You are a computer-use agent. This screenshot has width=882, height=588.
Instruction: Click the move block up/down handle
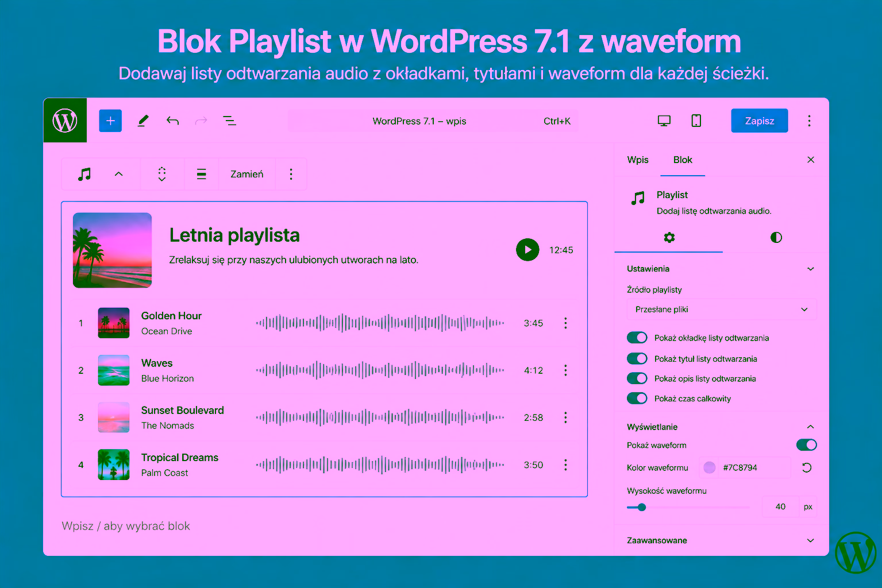pyautogui.click(x=162, y=174)
